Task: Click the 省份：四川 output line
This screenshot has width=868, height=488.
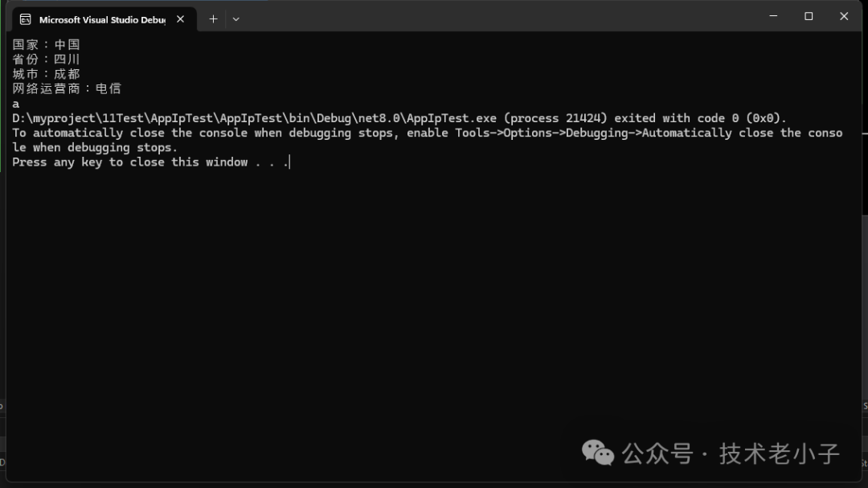Action: tap(47, 59)
